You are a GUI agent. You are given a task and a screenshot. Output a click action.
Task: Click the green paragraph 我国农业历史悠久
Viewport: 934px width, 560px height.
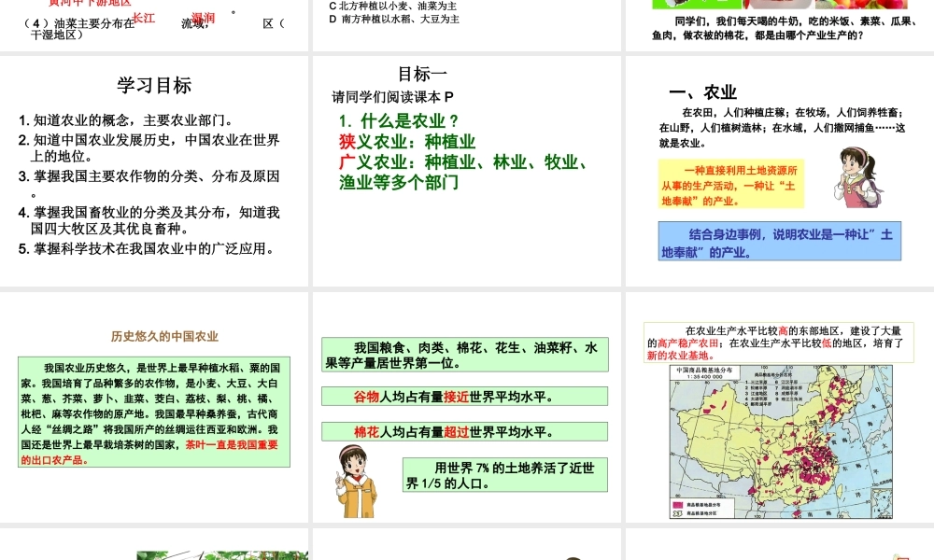(x=154, y=412)
